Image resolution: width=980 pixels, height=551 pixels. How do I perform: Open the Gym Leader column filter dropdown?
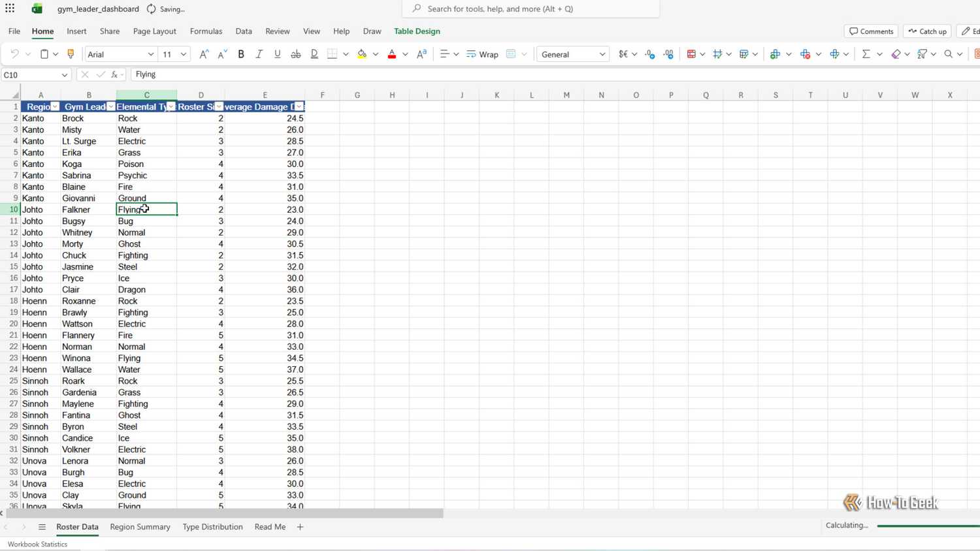(x=111, y=106)
